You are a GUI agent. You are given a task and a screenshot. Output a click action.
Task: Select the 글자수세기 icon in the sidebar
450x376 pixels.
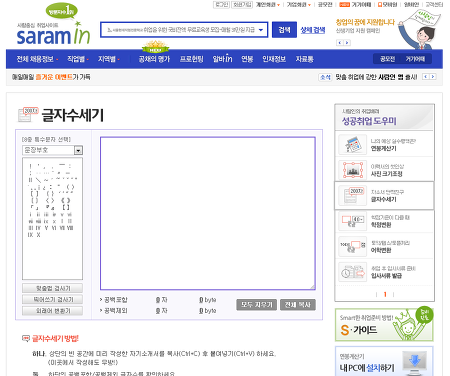click(352, 195)
